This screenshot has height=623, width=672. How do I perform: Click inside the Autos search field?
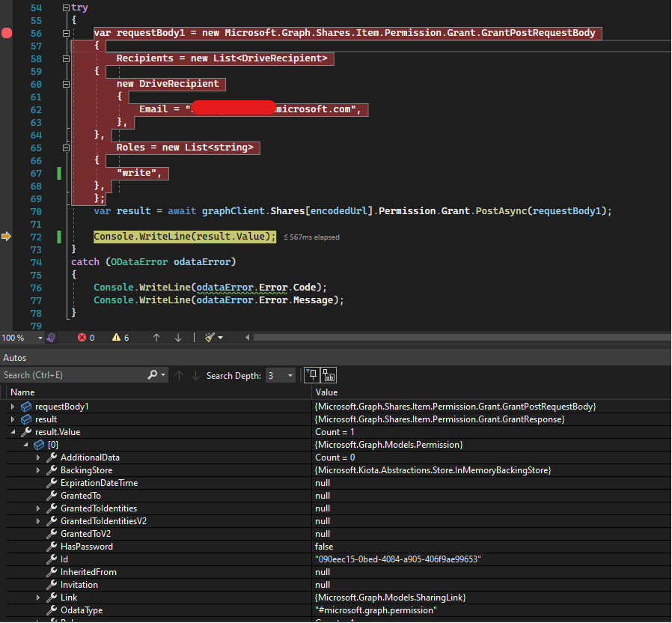(75, 374)
